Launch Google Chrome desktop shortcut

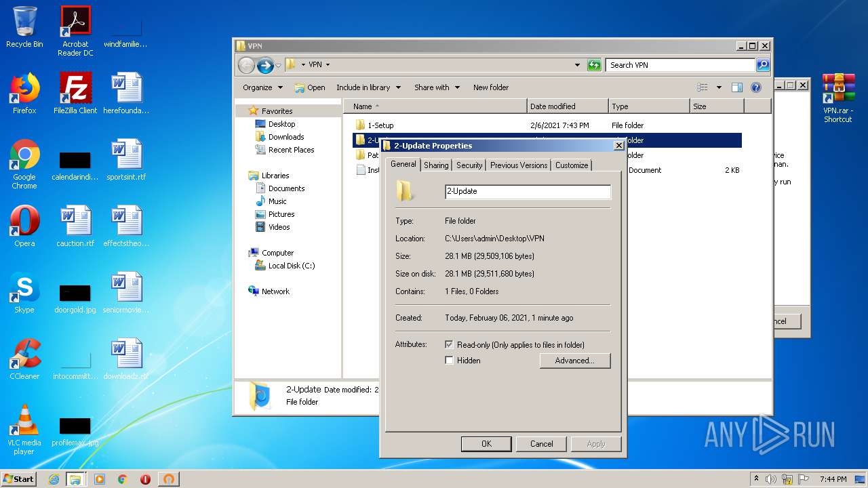coord(24,164)
